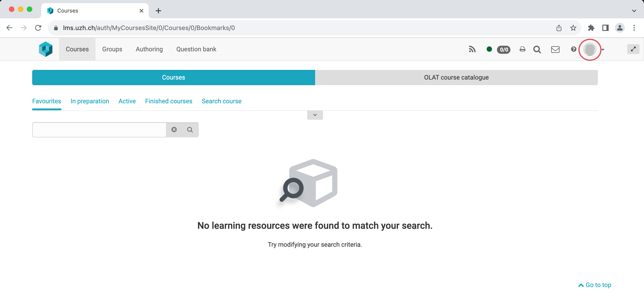Open the Groups navigation item
Image resolution: width=644 pixels, height=307 pixels.
click(x=112, y=49)
